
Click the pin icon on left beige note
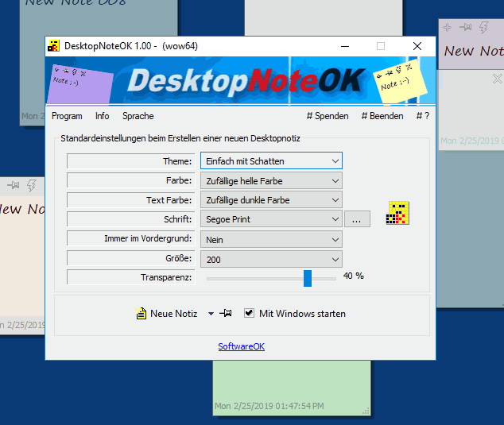(x=14, y=185)
